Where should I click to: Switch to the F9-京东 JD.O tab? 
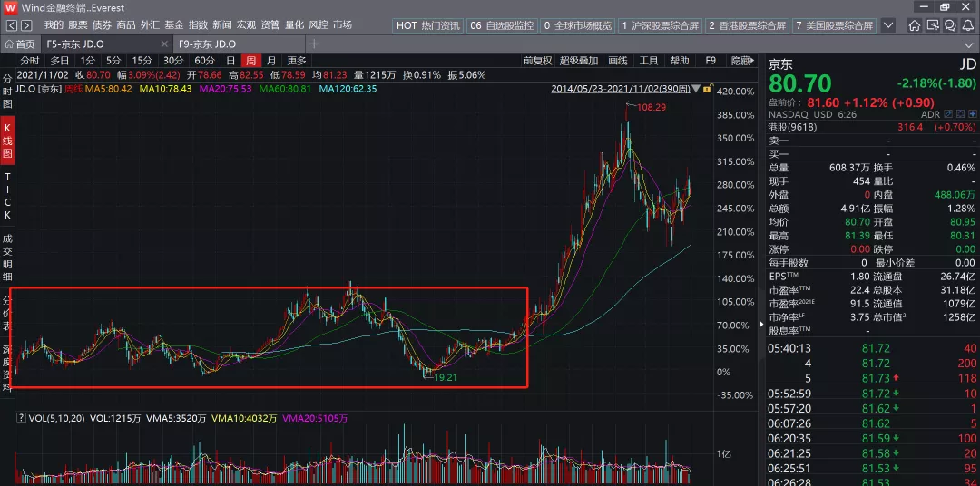(207, 44)
